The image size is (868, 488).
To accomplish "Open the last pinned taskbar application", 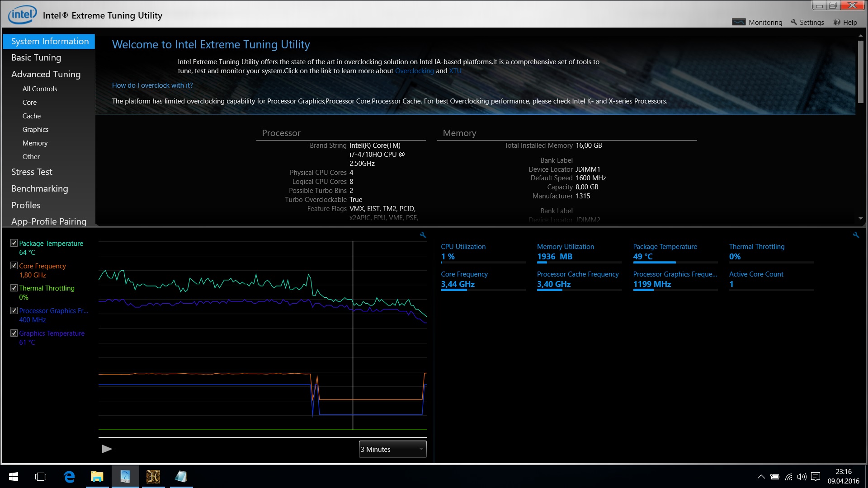I will point(181,477).
